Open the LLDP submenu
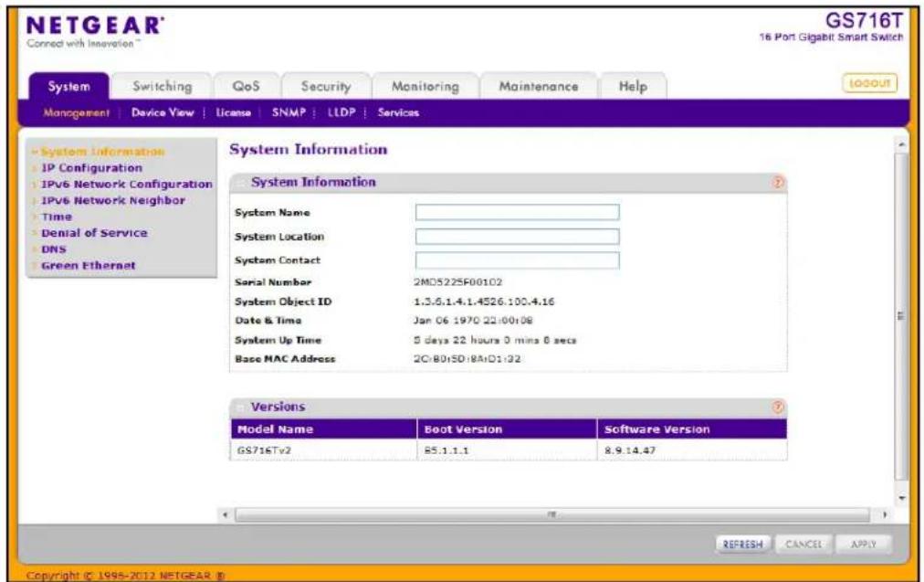The height and width of the screenshot is (582, 924). click(341, 112)
